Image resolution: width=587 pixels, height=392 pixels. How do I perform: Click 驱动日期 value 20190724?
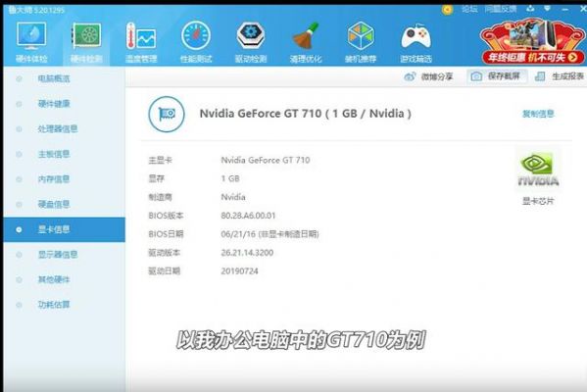[x=239, y=271]
